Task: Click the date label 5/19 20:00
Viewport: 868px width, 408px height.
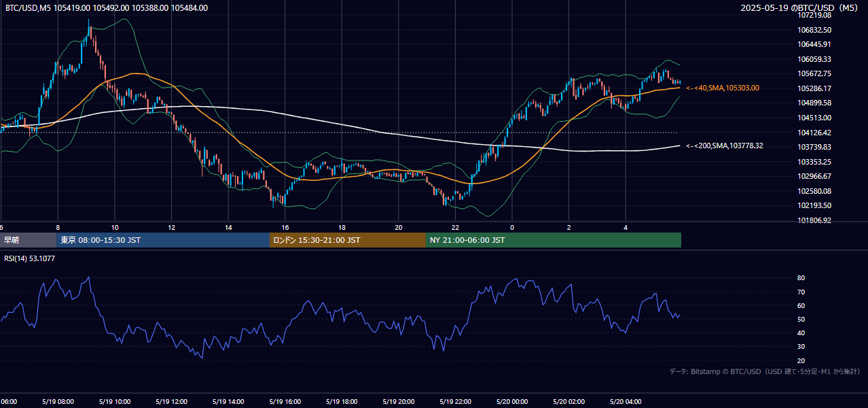Action: [x=398, y=402]
